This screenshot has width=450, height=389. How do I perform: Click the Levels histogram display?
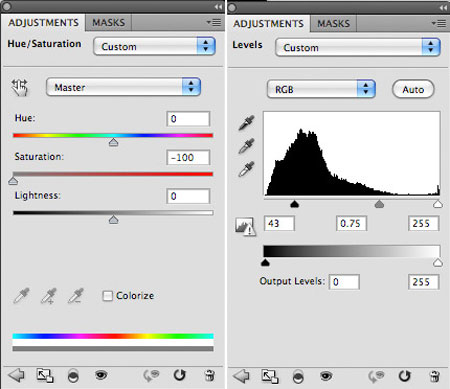tap(352, 154)
